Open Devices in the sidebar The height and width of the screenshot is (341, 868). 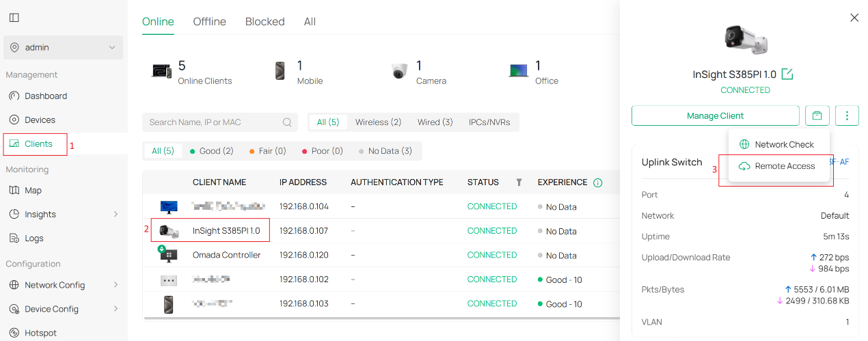pos(40,120)
